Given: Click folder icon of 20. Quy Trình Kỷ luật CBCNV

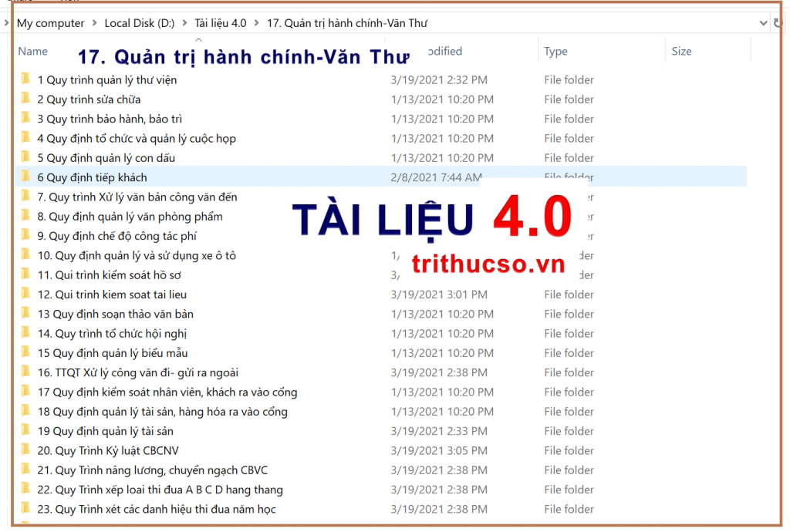Looking at the screenshot, I should pos(25,450).
